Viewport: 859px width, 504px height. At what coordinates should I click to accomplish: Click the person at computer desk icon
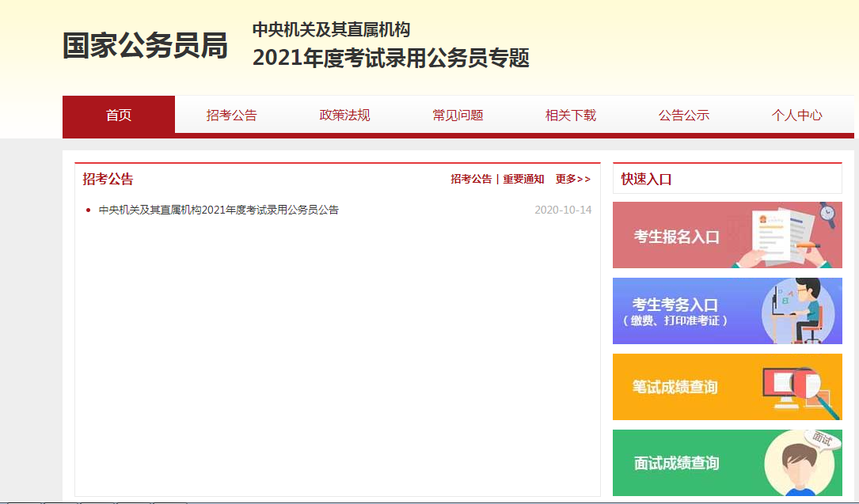800,310
